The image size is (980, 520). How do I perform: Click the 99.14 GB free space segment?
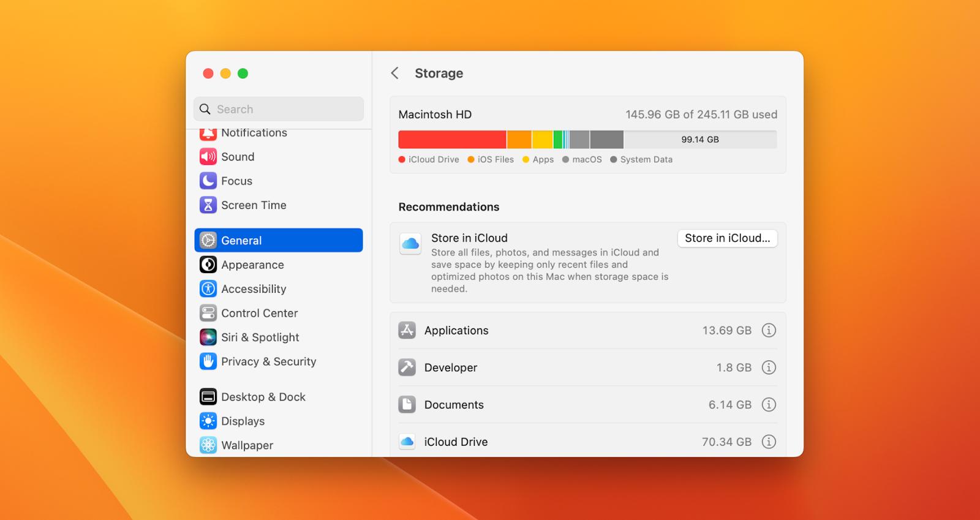click(x=700, y=140)
